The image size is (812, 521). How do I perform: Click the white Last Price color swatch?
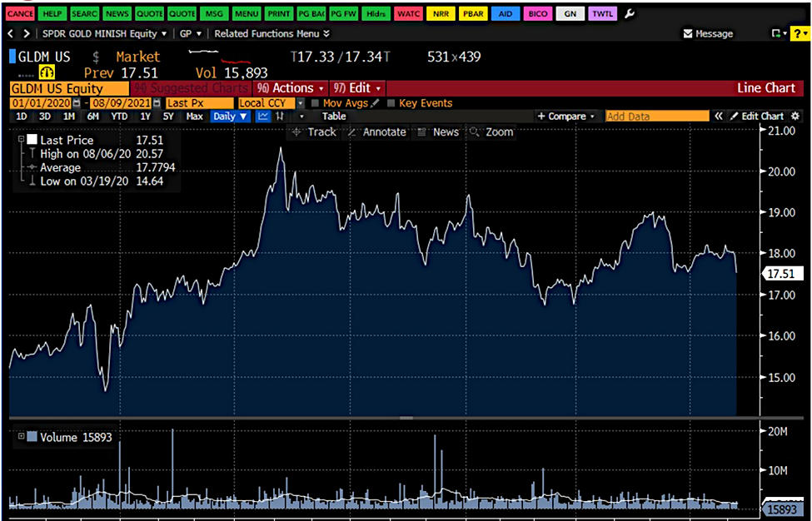pyautogui.click(x=32, y=139)
